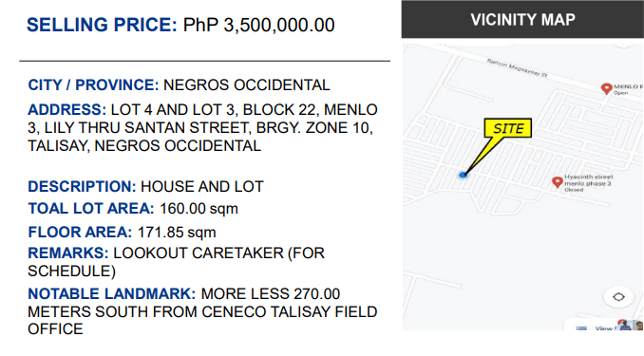Click the DESCRIPTION label
This screenshot has height=356, width=644.
click(82, 186)
